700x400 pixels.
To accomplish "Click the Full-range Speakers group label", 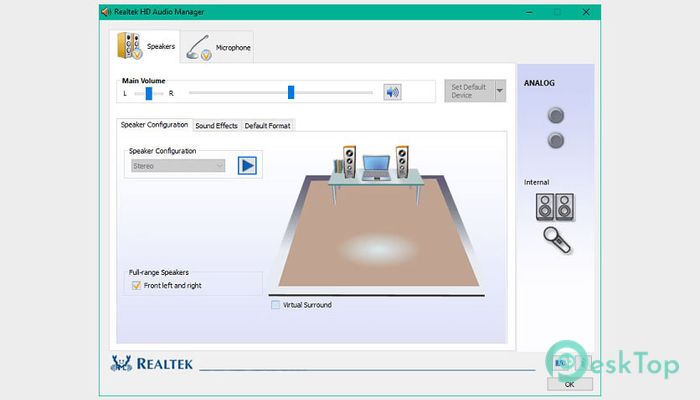I will pos(158,272).
